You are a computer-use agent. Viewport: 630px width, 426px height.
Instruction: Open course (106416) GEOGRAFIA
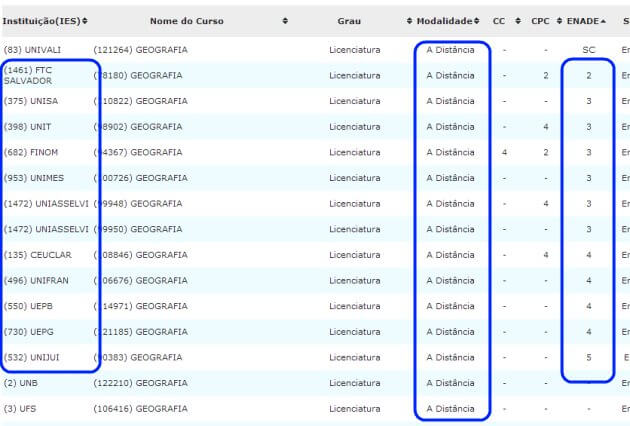pos(141,409)
